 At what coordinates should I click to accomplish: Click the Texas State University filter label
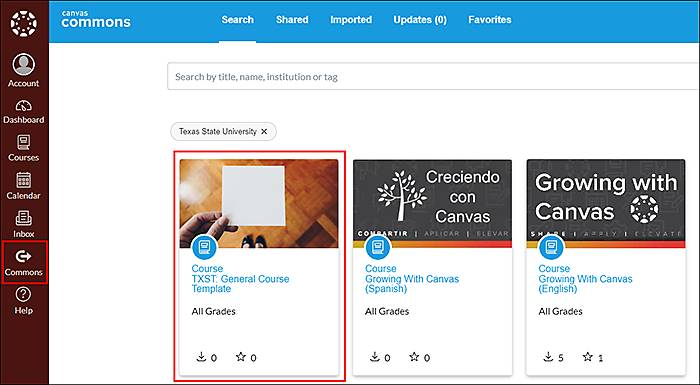tap(218, 131)
